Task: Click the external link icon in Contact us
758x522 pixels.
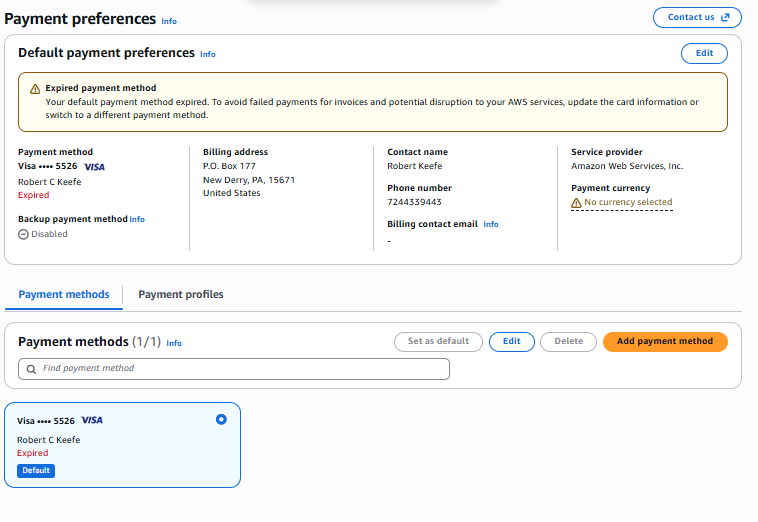Action: pos(725,17)
